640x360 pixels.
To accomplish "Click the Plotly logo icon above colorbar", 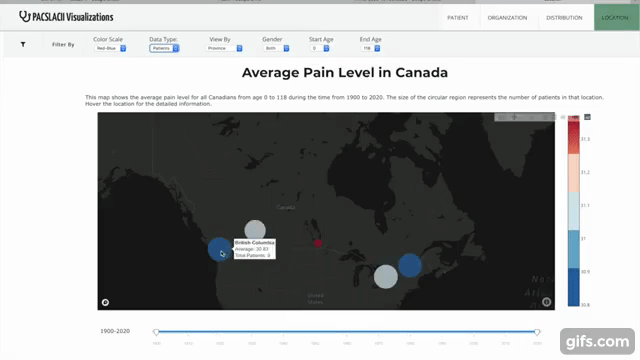I will tap(587, 117).
